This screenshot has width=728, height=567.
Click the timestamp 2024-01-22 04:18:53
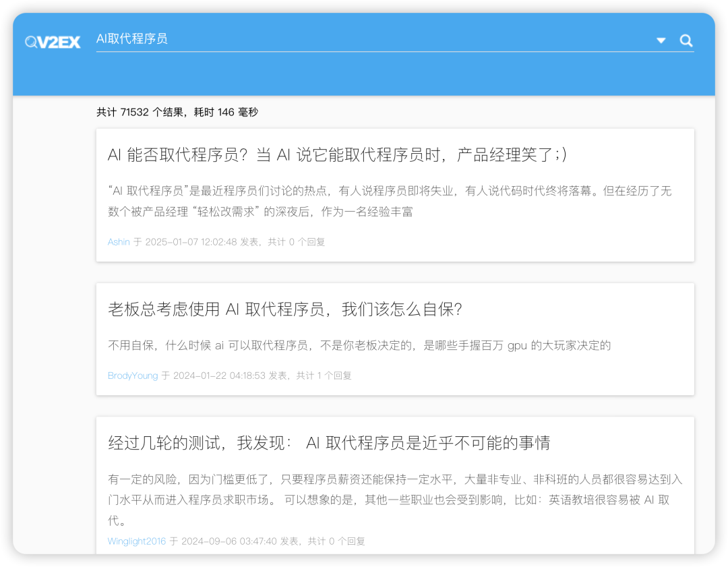point(219,376)
